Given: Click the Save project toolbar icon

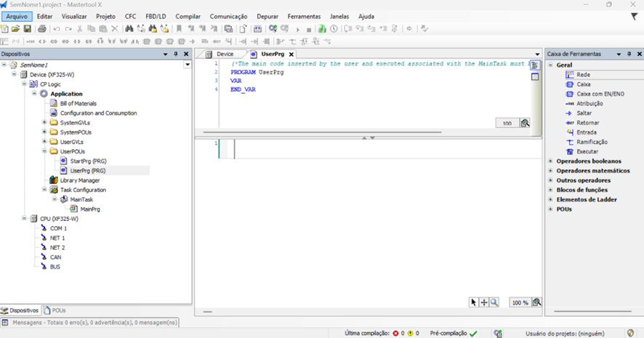Looking at the screenshot, I should click(x=28, y=29).
